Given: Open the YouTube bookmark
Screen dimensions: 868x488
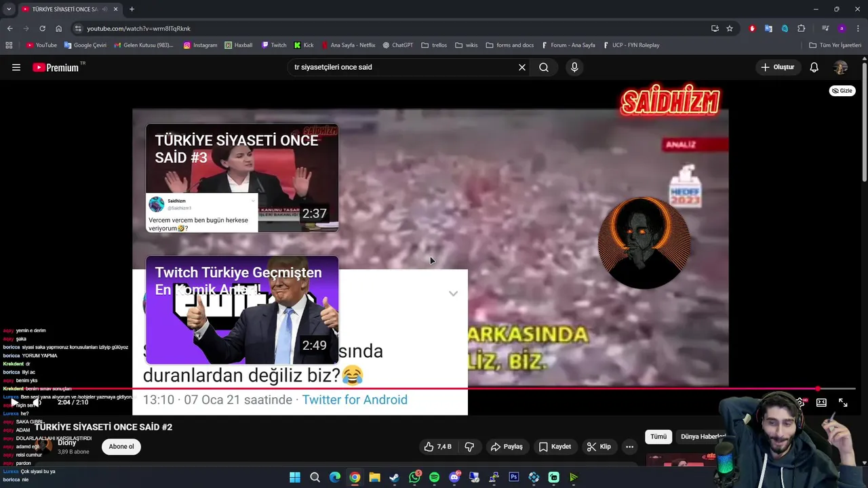Looking at the screenshot, I should (x=41, y=45).
